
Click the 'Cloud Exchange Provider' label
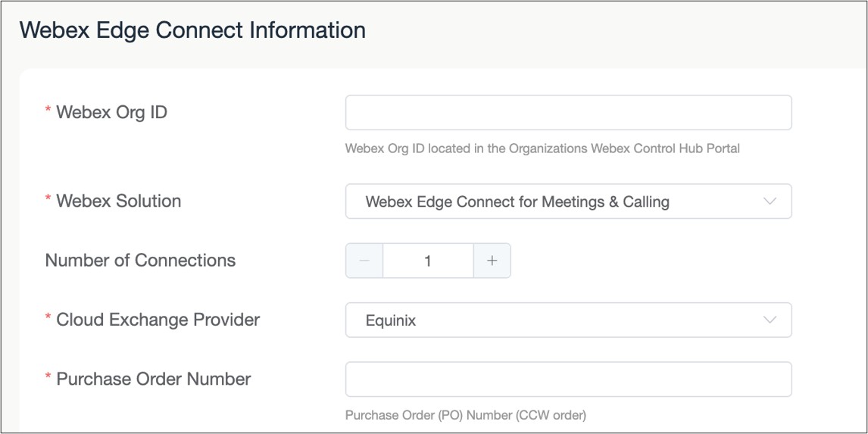[158, 320]
